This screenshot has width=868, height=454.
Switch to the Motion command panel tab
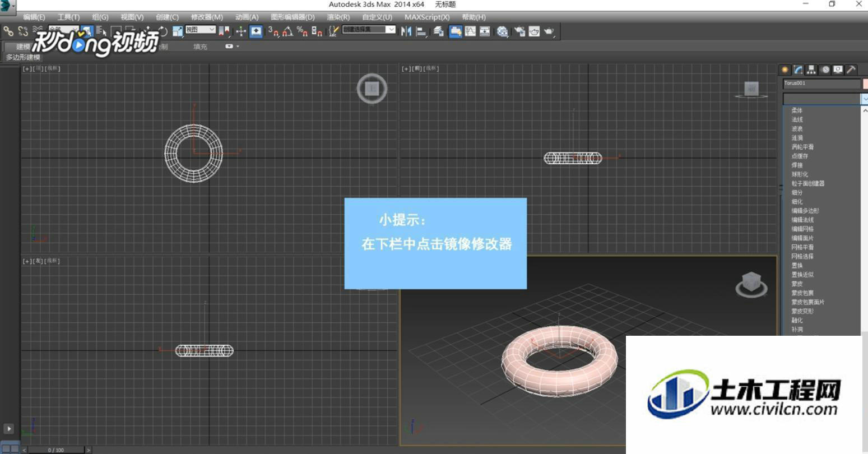coord(825,70)
